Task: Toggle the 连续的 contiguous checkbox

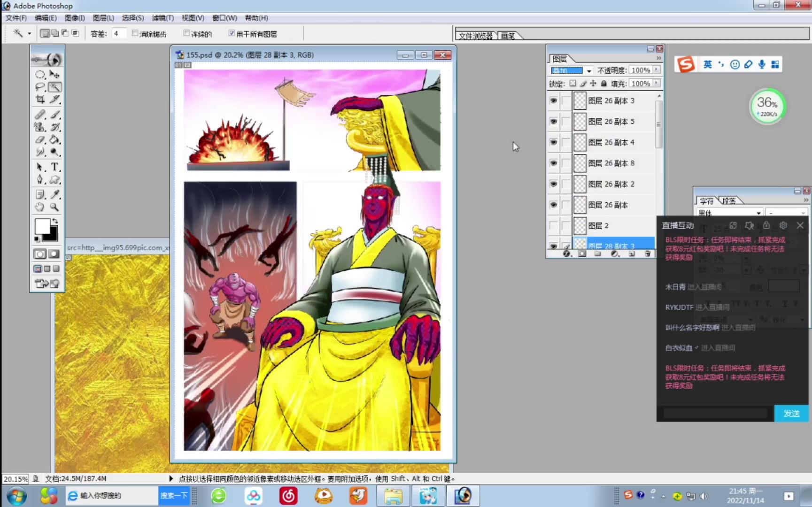Action: 186,33
